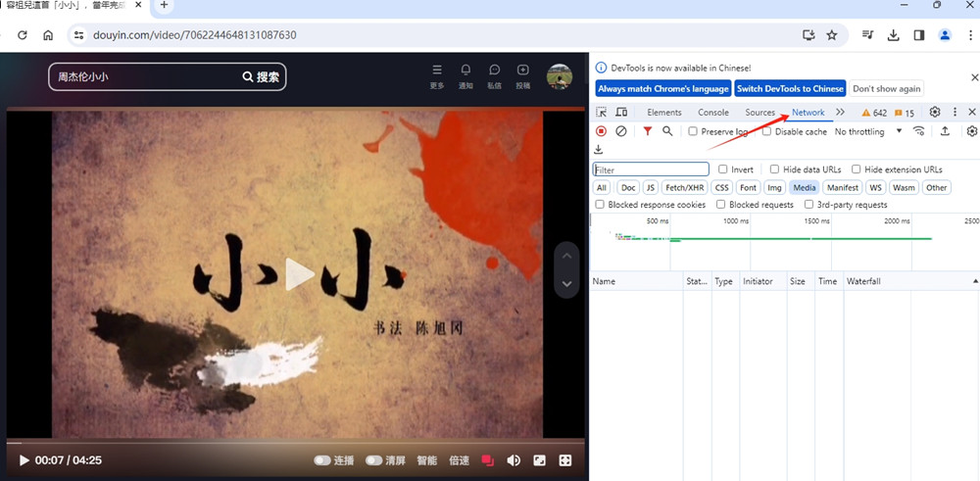Viewport: 980px width, 481px height.
Task: Open Chrome downloads icon
Action: point(893,35)
